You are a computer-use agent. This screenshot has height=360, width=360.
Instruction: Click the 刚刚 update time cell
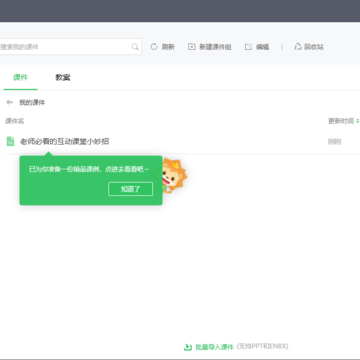(334, 142)
